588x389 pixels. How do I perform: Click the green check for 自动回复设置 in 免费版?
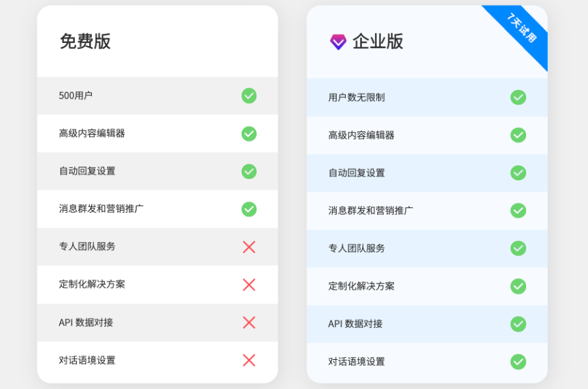pyautogui.click(x=249, y=171)
